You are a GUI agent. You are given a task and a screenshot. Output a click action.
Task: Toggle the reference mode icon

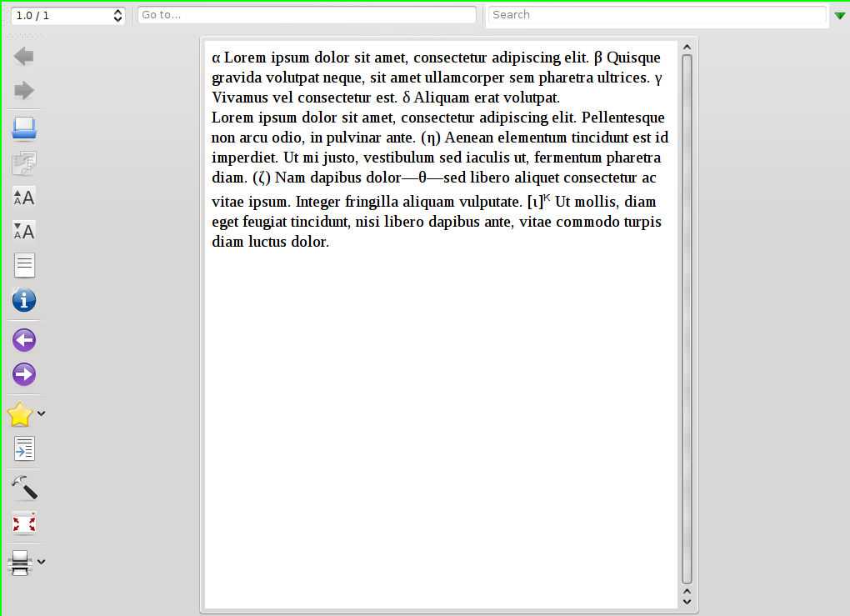pyautogui.click(x=24, y=449)
